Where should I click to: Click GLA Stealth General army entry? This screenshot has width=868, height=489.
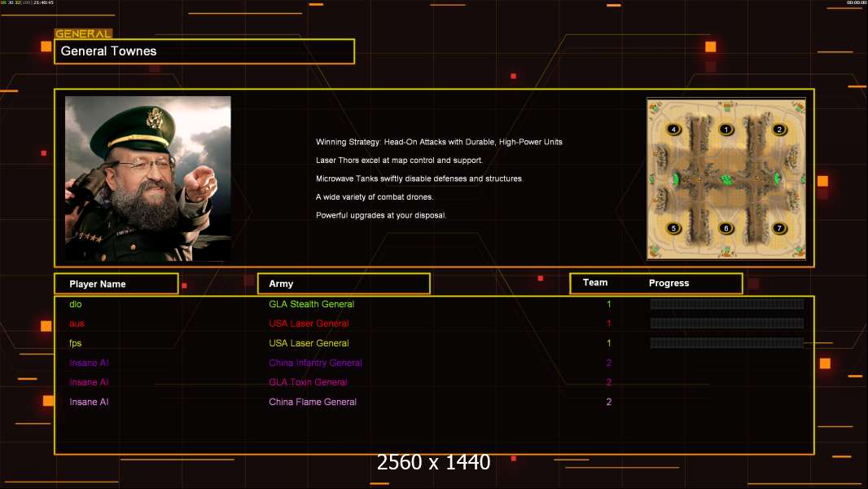tap(311, 304)
